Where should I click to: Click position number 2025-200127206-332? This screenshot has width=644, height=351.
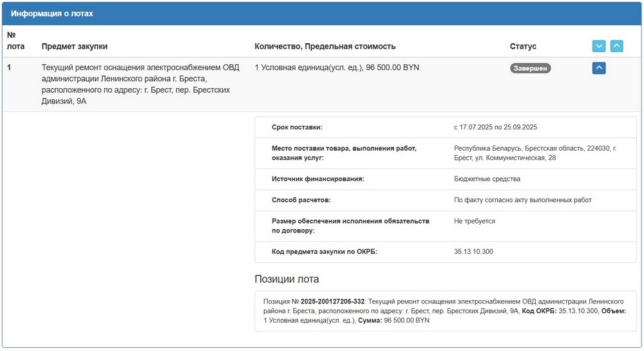(x=333, y=301)
